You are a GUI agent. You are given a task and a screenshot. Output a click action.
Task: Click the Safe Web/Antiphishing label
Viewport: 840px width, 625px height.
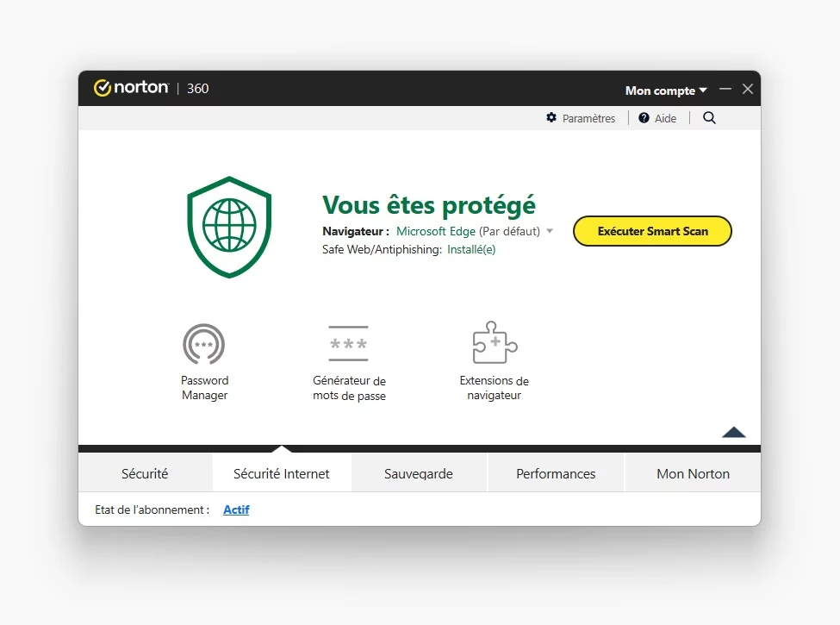[382, 249]
